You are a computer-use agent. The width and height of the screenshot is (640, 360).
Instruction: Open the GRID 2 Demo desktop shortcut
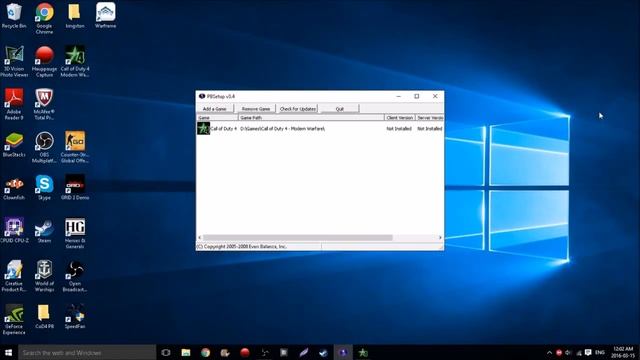pos(75,188)
